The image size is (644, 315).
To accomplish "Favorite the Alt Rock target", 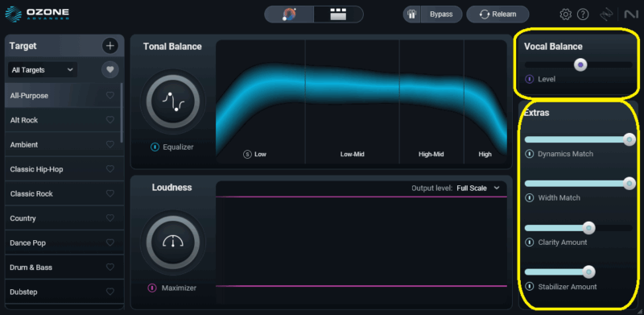I will pyautogui.click(x=110, y=120).
